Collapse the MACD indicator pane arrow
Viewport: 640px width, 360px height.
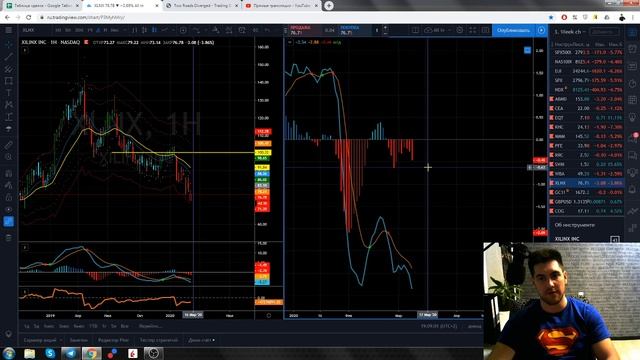(290, 42)
